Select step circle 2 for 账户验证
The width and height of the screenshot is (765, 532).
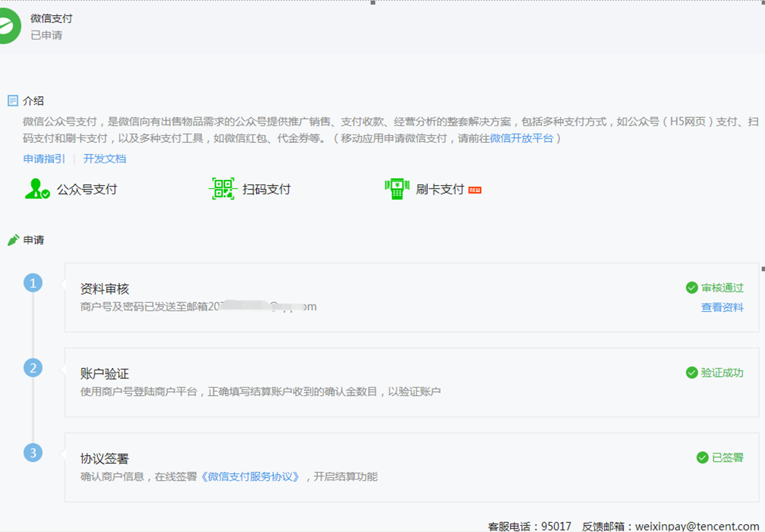pyautogui.click(x=33, y=367)
